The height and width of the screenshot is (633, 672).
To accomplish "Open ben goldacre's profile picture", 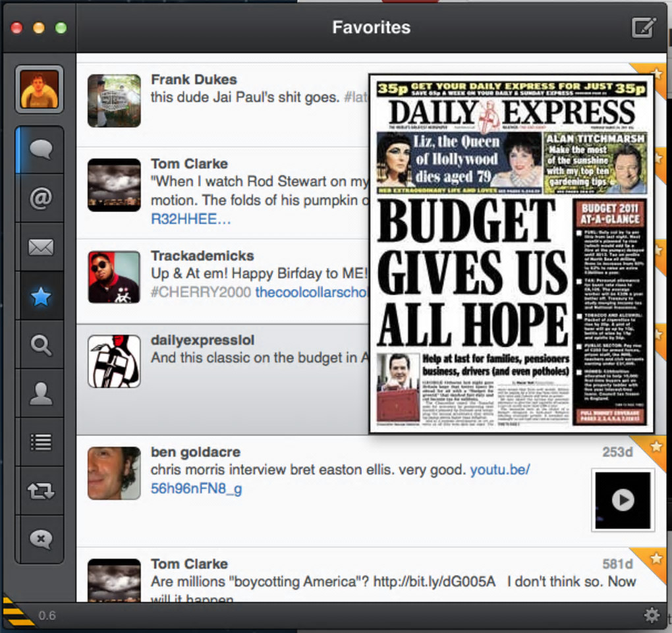I will (x=114, y=473).
